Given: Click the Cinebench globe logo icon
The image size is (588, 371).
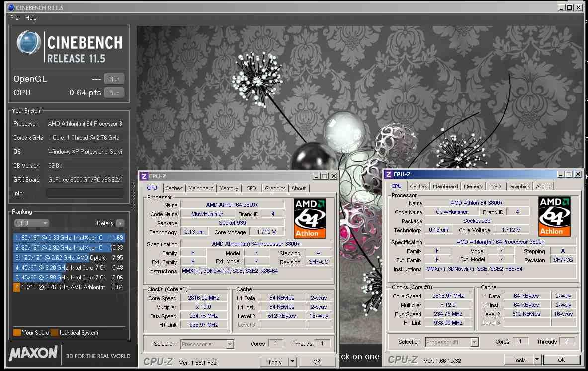Looking at the screenshot, I should coord(28,42).
